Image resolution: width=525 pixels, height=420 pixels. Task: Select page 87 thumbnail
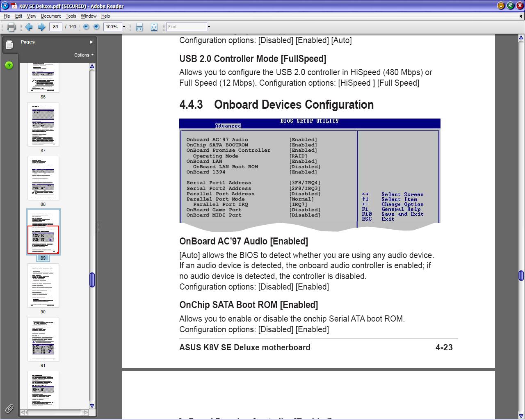pos(43,124)
